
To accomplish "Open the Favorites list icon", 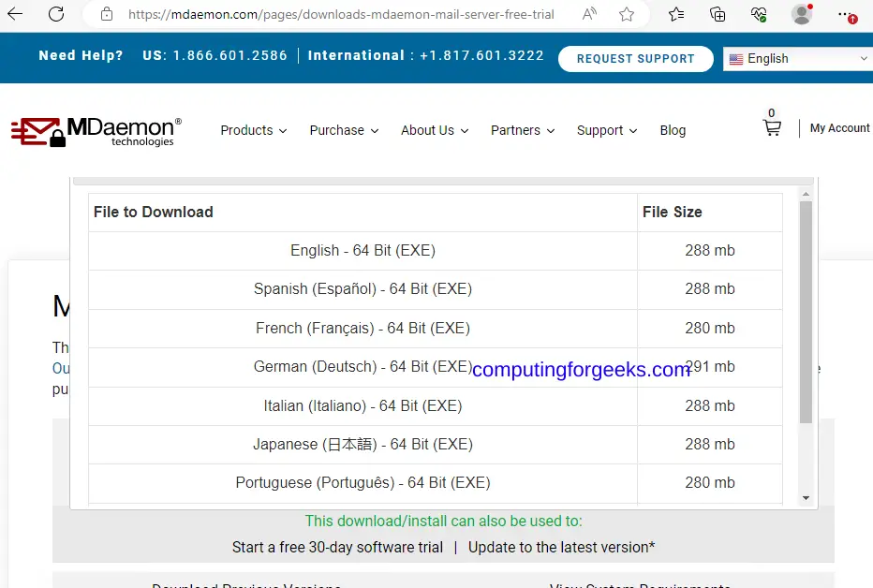I will 676,14.
